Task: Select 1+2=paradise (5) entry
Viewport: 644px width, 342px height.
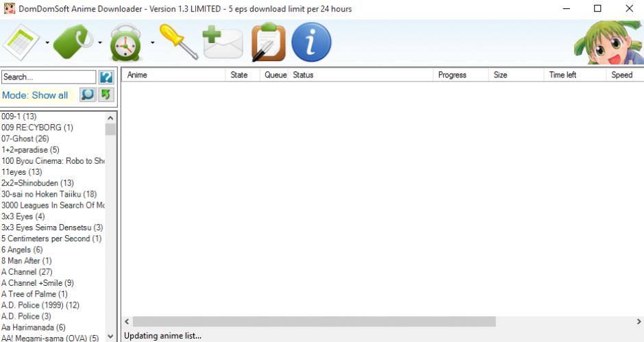Action: click(x=53, y=149)
